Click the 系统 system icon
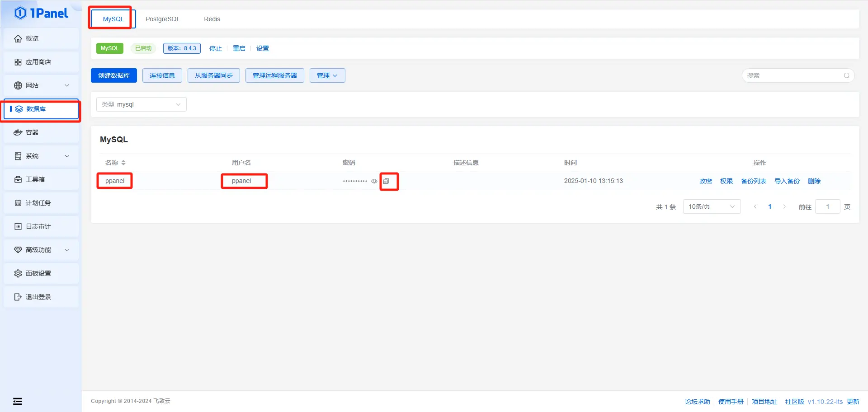Viewport: 868px width, 412px height. click(18, 156)
